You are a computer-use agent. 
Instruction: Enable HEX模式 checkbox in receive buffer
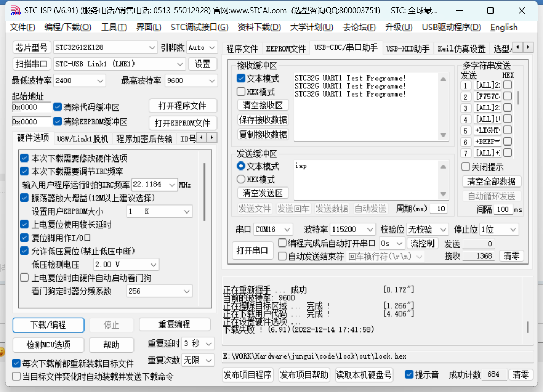click(241, 91)
